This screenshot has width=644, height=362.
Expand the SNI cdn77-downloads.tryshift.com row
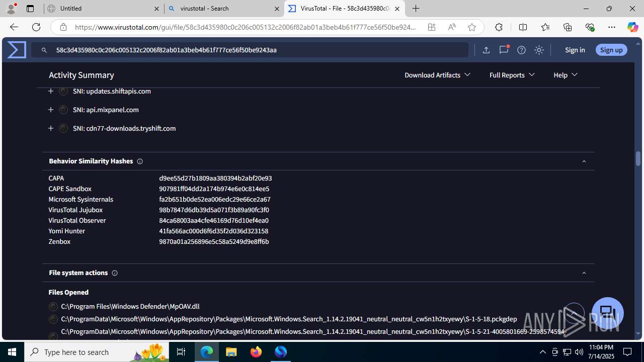[x=51, y=128]
